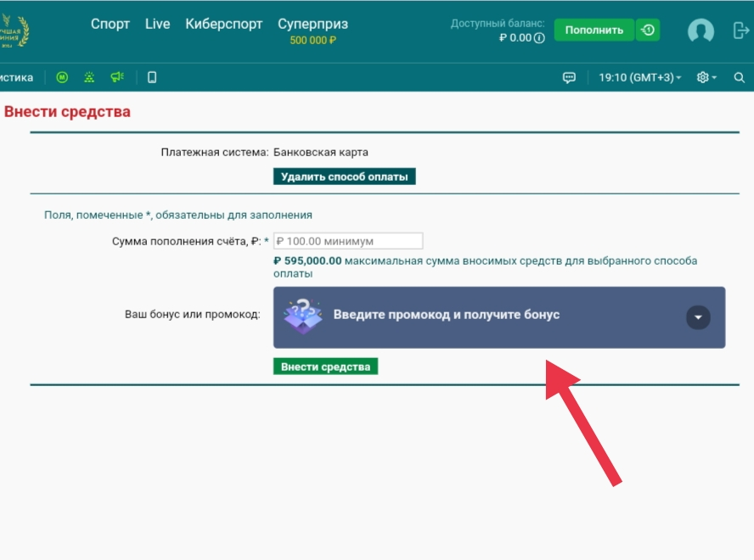754x560 pixels.
Task: Open the Суперприз 500 000 ₽ page
Action: pyautogui.click(x=312, y=31)
